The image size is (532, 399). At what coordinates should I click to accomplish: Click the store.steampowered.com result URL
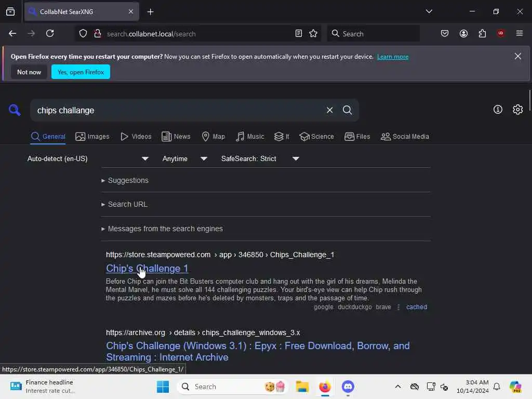(220, 255)
